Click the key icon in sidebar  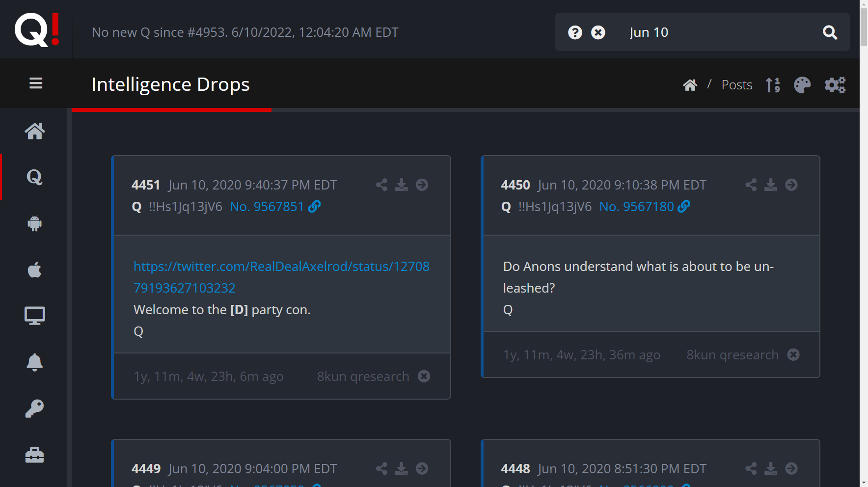click(35, 408)
